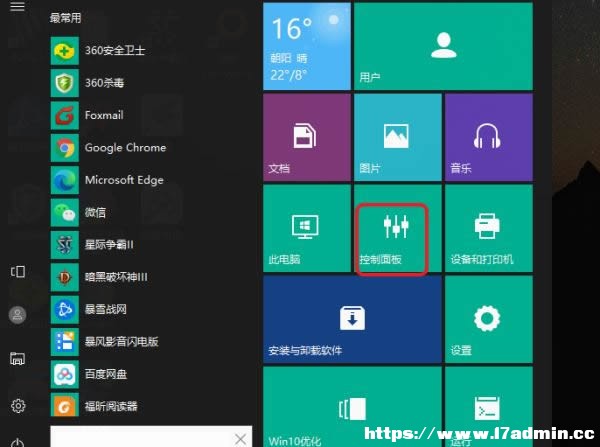Click the power icon in left rail

(x=18, y=443)
